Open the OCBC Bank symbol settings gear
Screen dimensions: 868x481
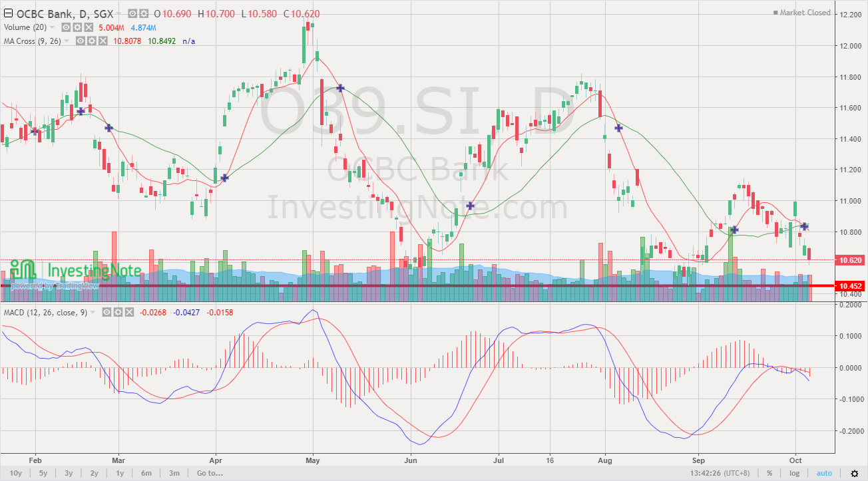(x=144, y=13)
